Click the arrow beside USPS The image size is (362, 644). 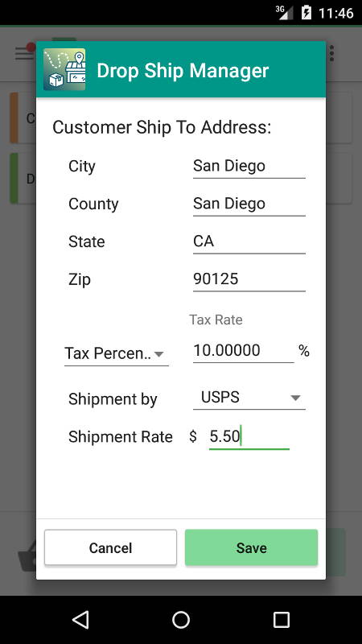295,398
